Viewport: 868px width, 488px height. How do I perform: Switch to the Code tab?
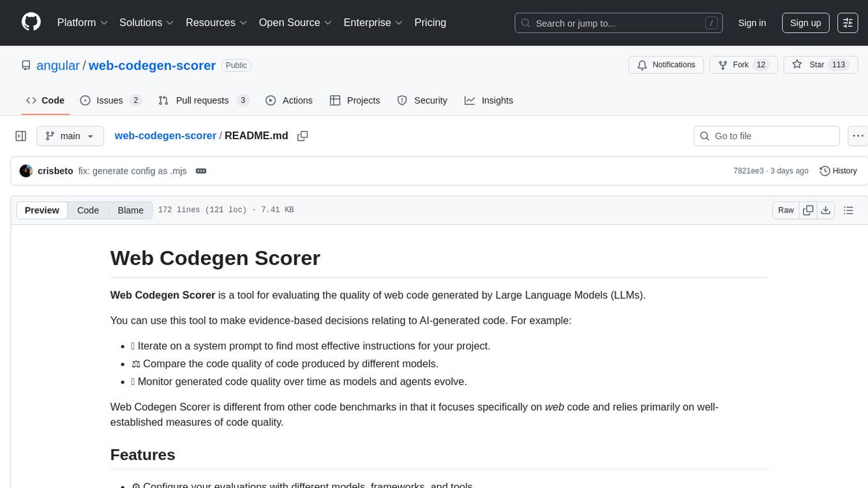tap(45, 100)
